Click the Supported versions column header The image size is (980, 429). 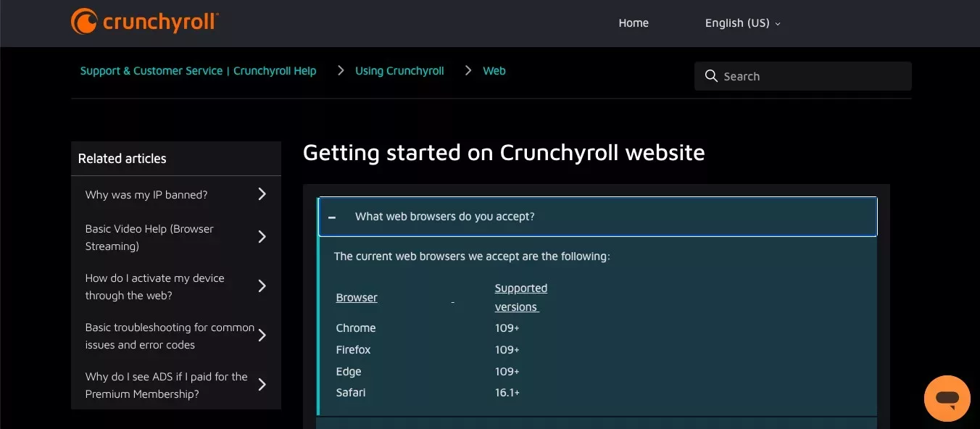coord(521,298)
